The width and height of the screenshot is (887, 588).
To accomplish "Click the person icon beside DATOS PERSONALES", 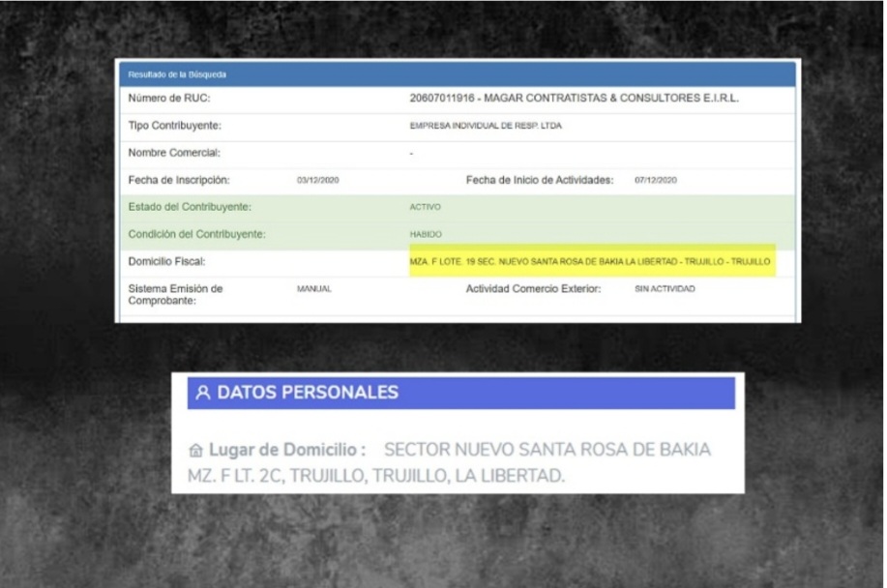I will [202, 393].
